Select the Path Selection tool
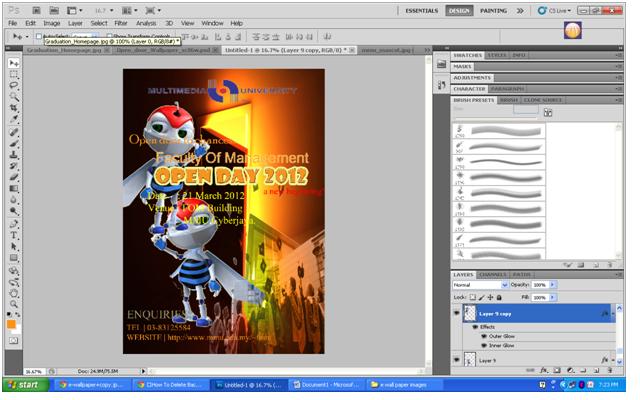 click(x=14, y=247)
